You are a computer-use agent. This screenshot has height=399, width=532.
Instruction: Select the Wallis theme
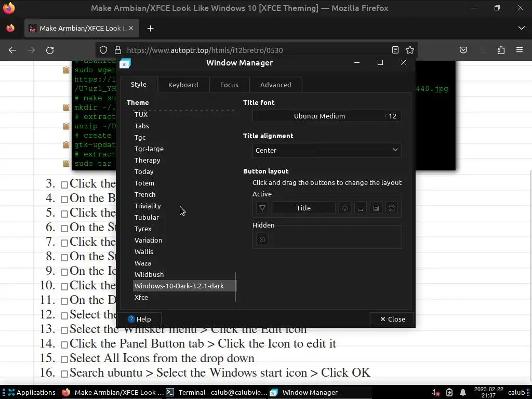[x=184, y=252]
